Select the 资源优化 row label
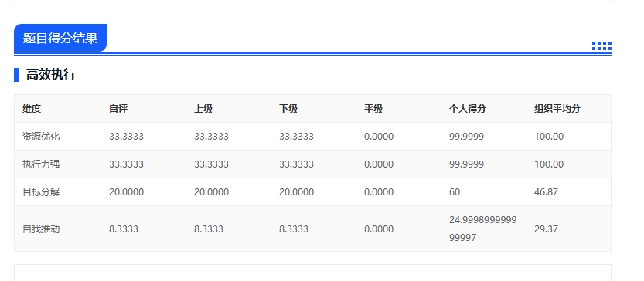The height and width of the screenshot is (281, 644). [x=41, y=136]
